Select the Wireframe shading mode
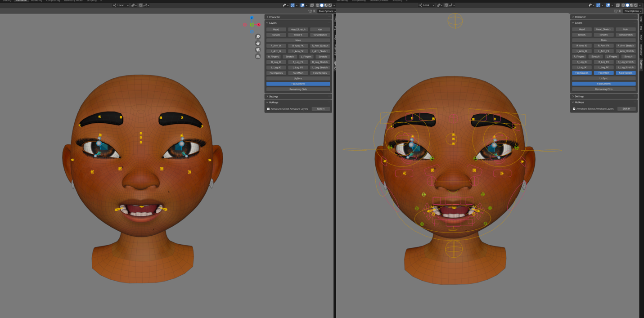The height and width of the screenshot is (318, 644). 317,5
